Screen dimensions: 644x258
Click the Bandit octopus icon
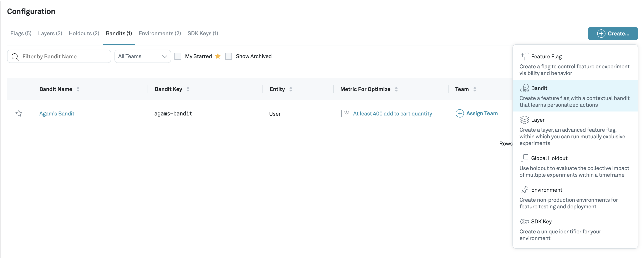pyautogui.click(x=524, y=88)
